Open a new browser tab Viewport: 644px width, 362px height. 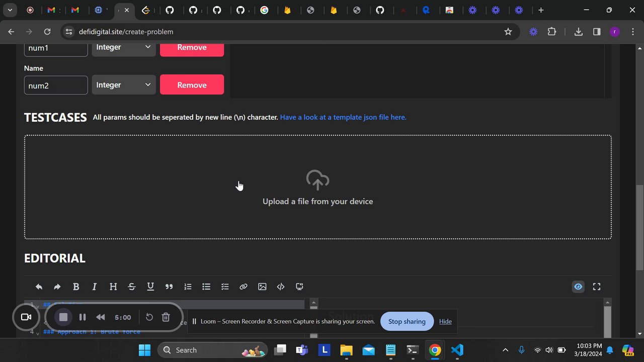click(541, 10)
